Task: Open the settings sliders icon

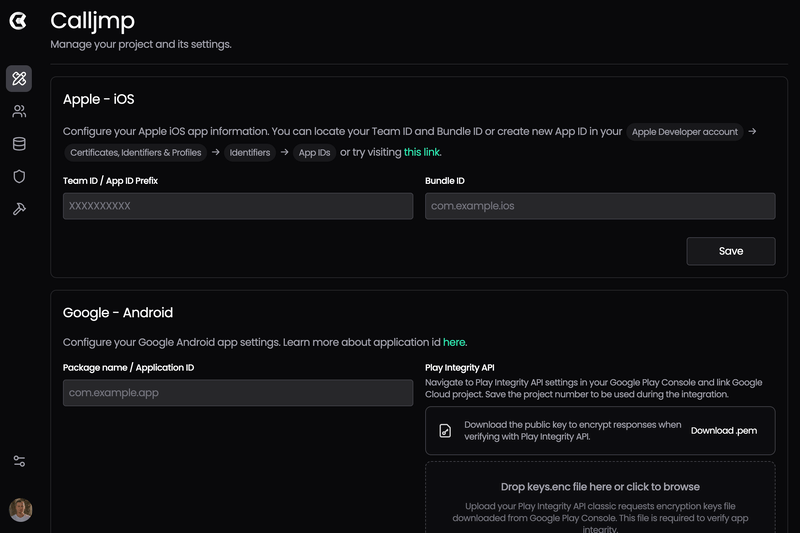Action: 19,461
